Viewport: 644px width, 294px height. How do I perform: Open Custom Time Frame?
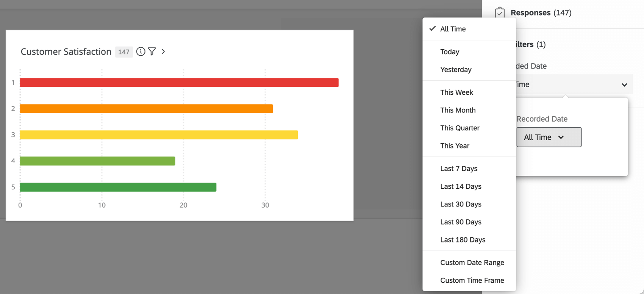point(472,280)
